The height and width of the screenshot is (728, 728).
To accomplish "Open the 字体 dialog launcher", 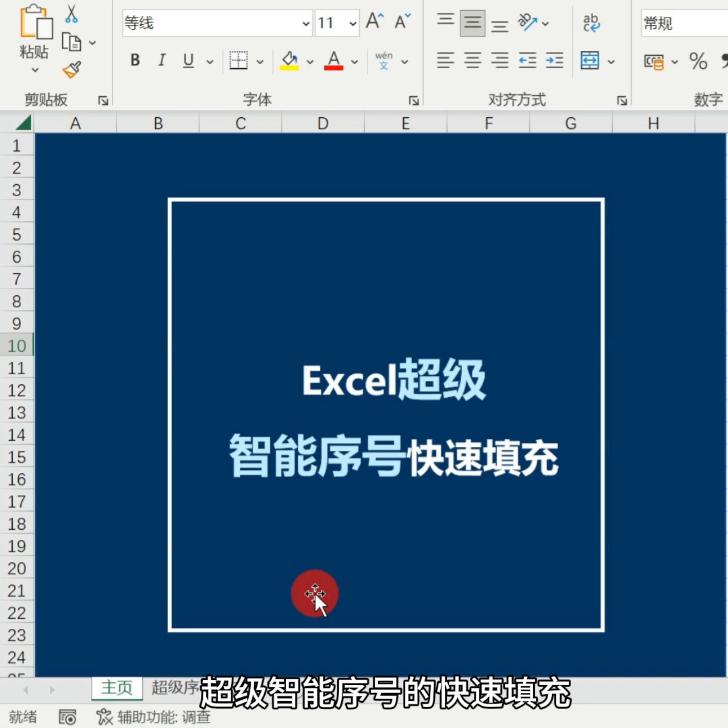I will click(x=414, y=100).
